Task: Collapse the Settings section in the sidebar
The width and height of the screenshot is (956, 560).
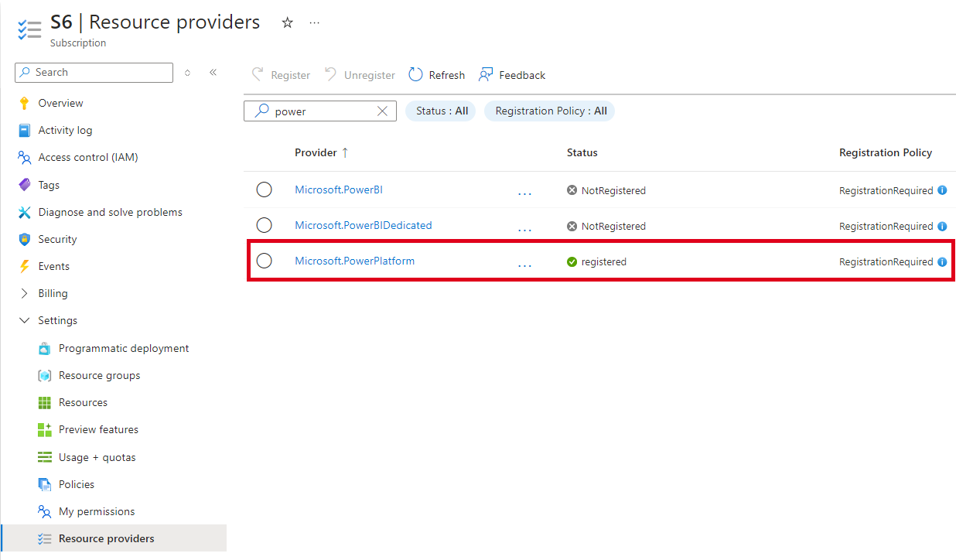Action: [x=25, y=321]
